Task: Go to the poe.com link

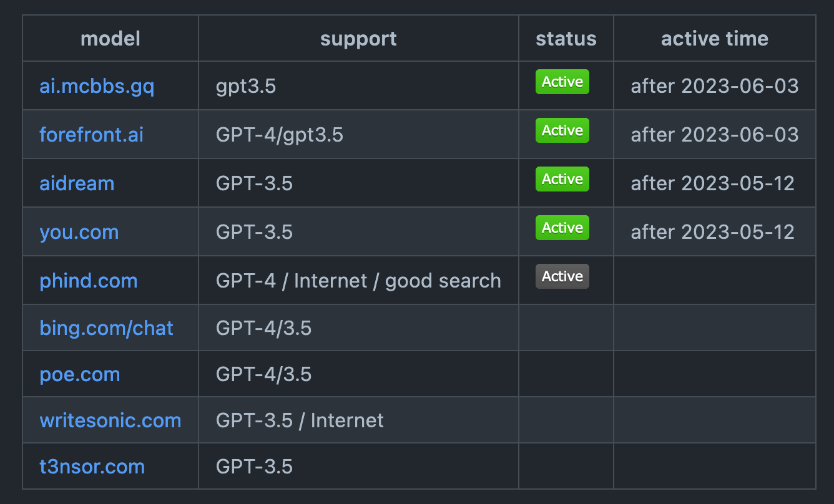Action: (x=79, y=374)
